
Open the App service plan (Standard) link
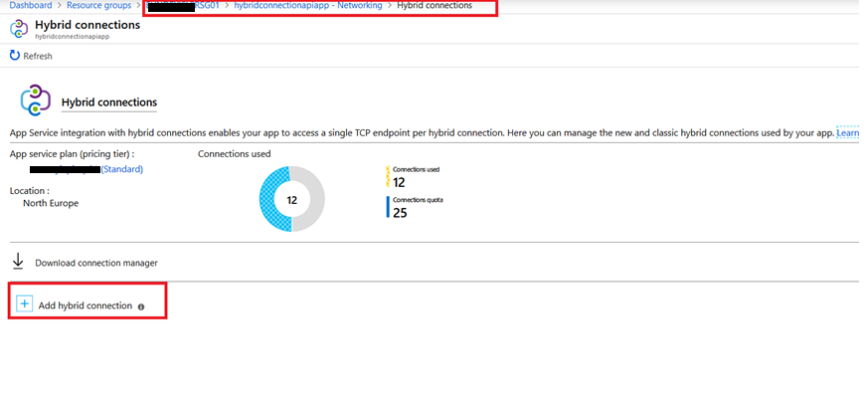click(x=87, y=169)
